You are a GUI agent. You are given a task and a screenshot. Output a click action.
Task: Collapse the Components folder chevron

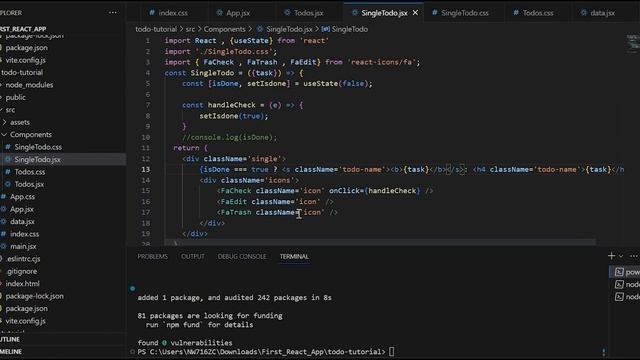click(4, 134)
